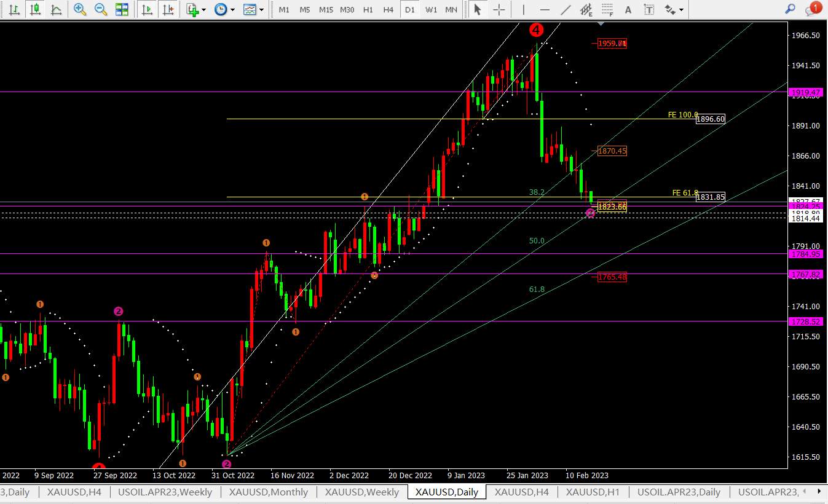Open the chat notification bubble

[x=813, y=9]
